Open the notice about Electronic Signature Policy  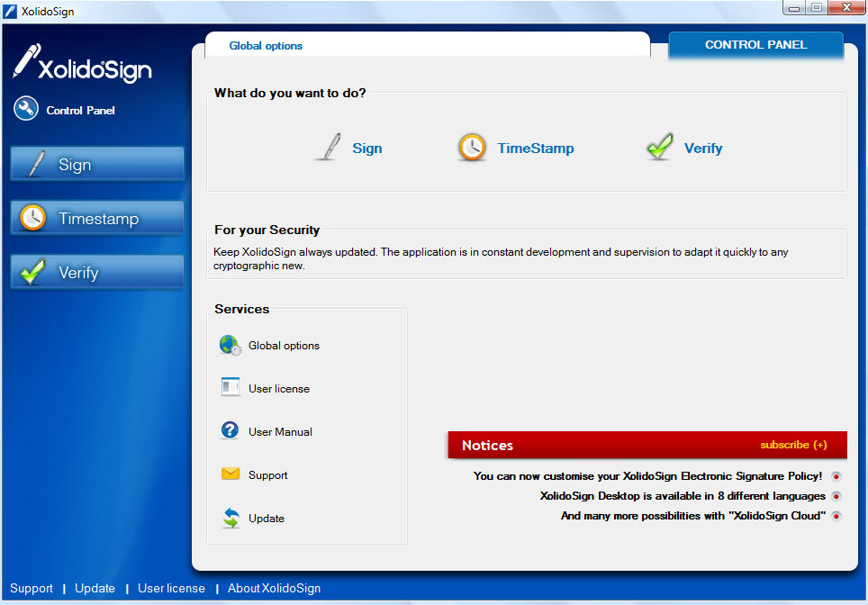point(647,476)
